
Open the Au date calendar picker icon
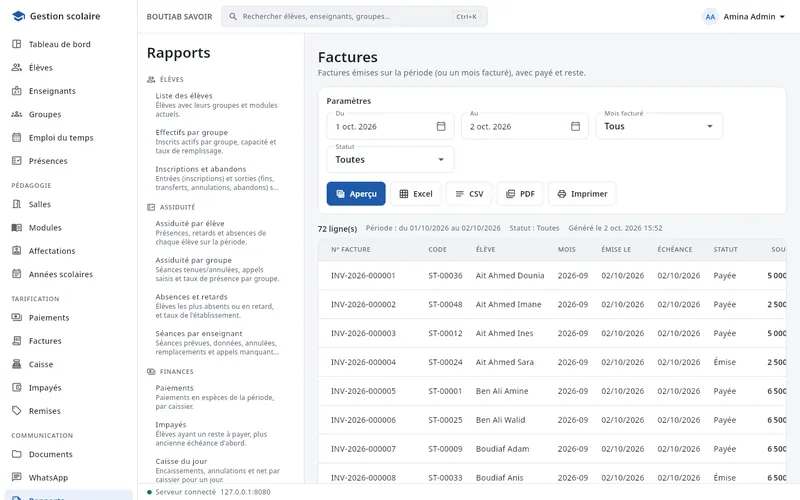click(x=576, y=126)
